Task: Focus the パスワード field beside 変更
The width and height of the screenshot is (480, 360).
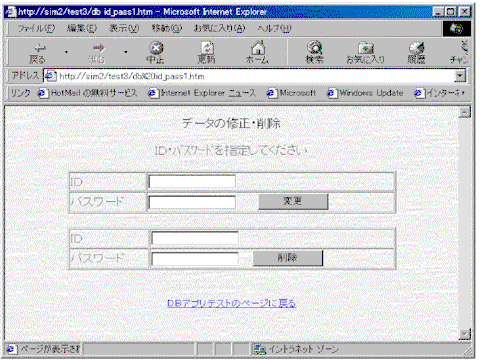Action: (192, 202)
